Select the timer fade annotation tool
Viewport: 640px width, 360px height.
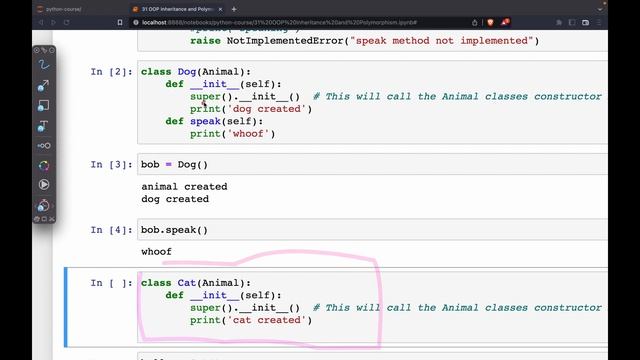tap(43, 205)
